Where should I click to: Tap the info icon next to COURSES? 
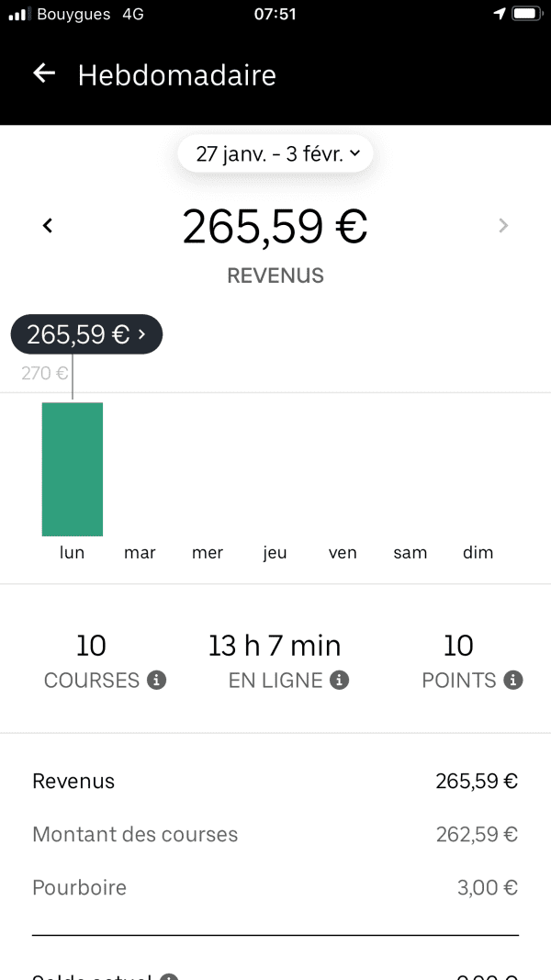(157, 680)
